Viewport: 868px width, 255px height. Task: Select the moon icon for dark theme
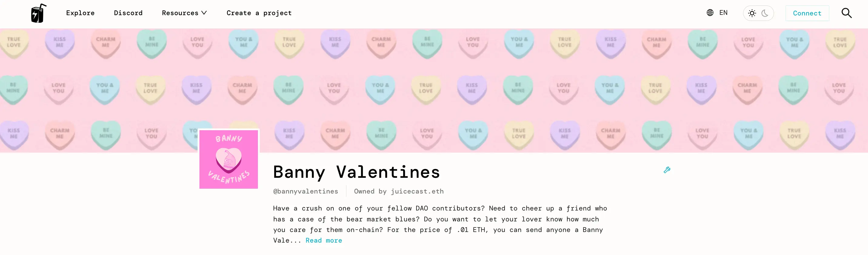(x=765, y=13)
